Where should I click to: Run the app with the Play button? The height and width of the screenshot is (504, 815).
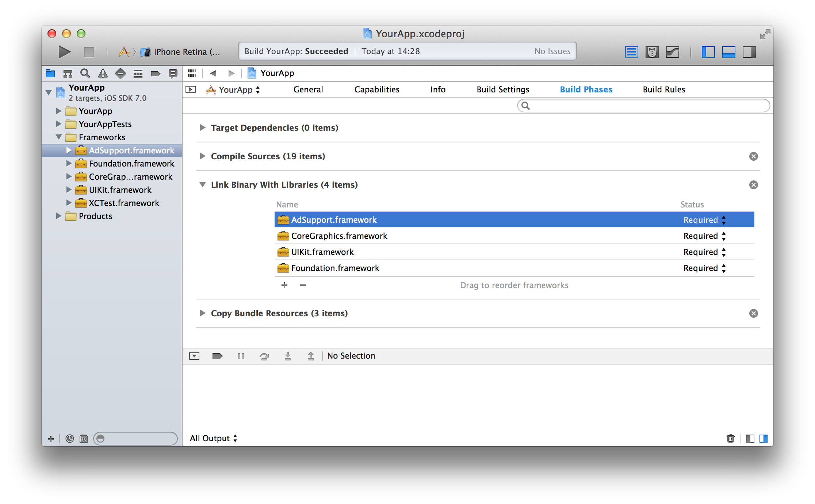(x=65, y=52)
